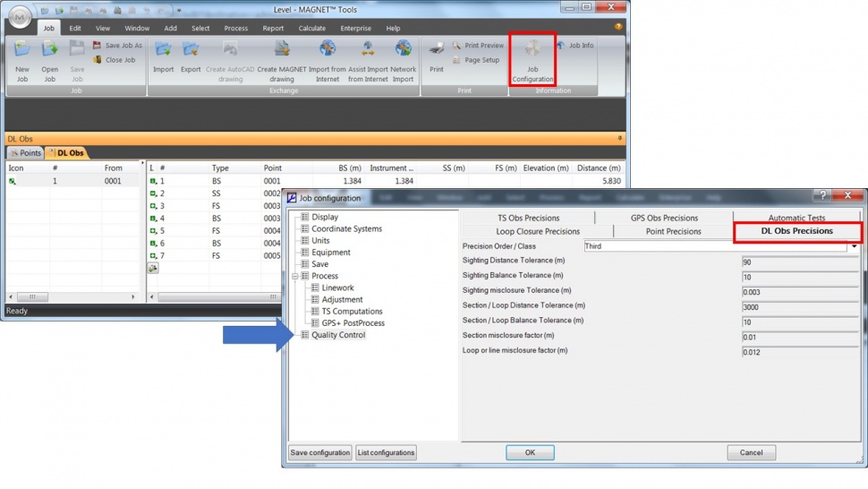
Task: Select the DL Obs Precisions tab
Action: [796, 231]
